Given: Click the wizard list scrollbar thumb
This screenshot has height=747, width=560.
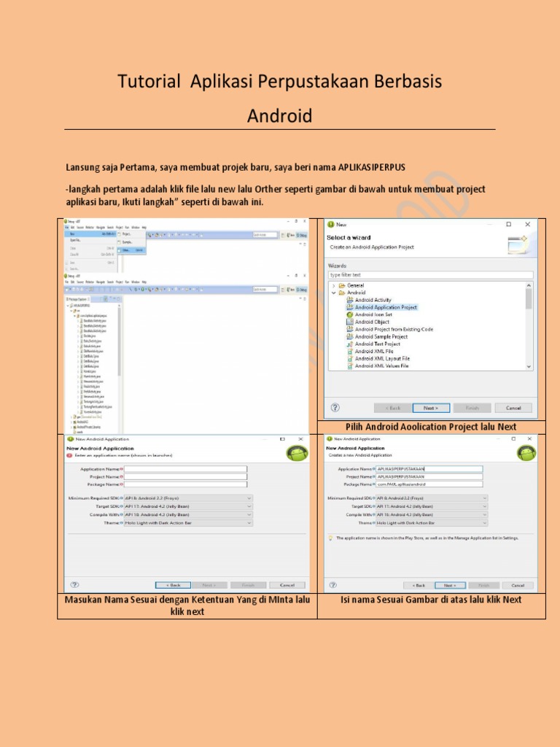Looking at the screenshot, I should coord(529,299).
